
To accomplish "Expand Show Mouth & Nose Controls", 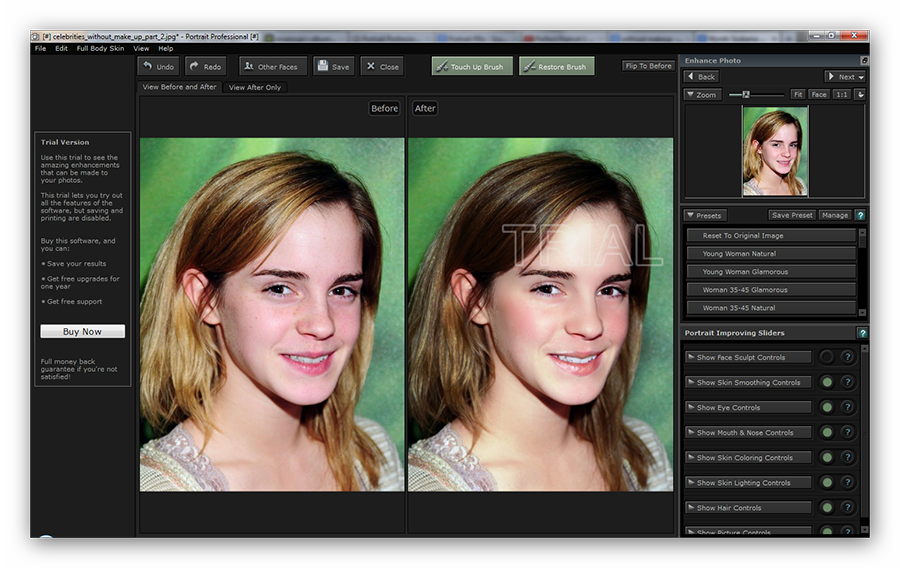I will pos(748,432).
